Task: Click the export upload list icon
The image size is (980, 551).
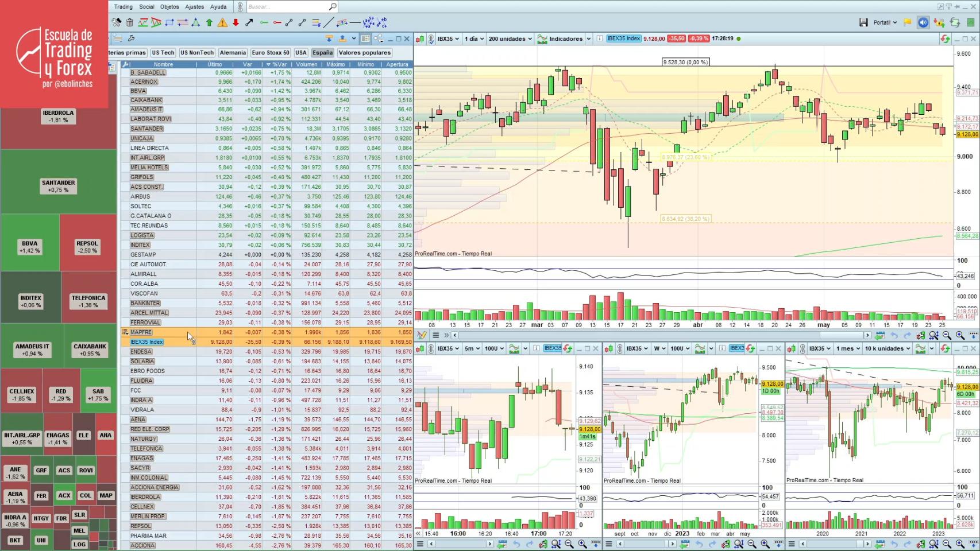Action: point(342,38)
